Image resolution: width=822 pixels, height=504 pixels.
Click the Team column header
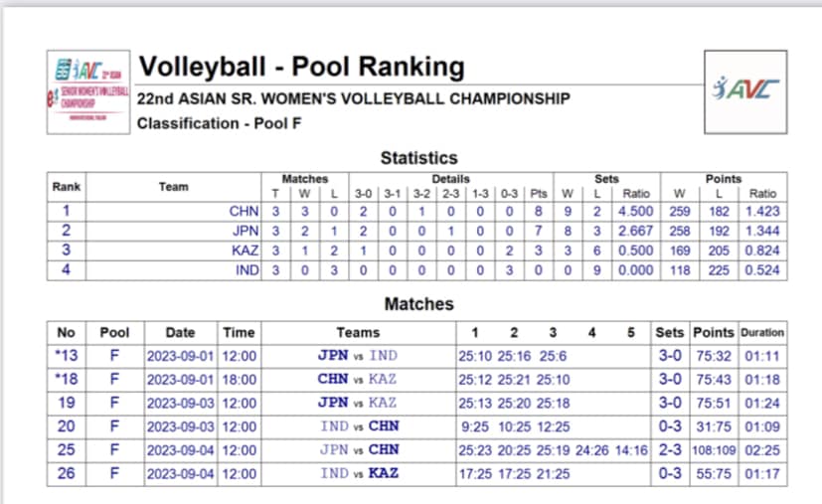pyautogui.click(x=174, y=187)
